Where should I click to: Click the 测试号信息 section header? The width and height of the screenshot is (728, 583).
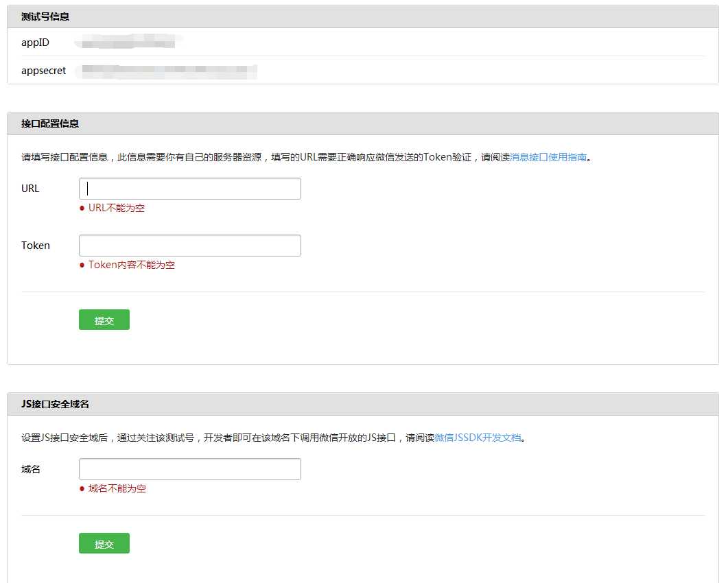click(x=45, y=16)
